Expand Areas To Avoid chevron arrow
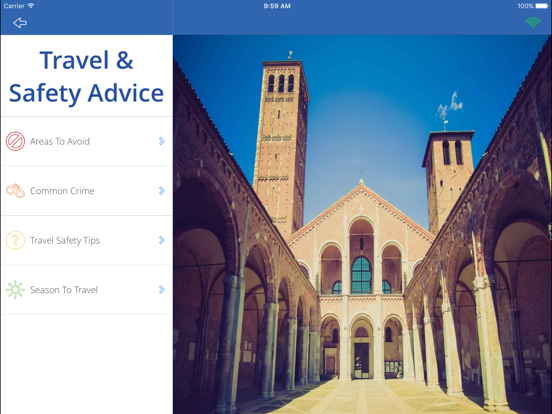Viewport: 552px width, 414px height. click(x=162, y=141)
